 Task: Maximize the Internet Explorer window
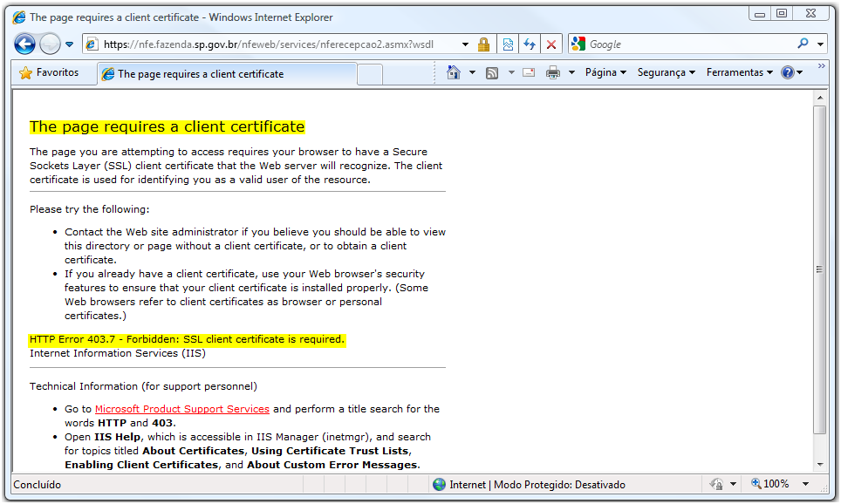(x=782, y=13)
